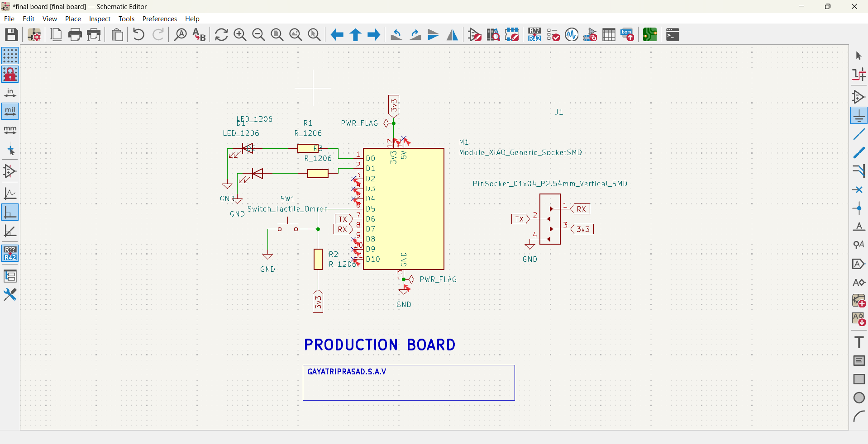The image size is (868, 444).
Task: Open page settings sheet icon
Action: click(56, 35)
